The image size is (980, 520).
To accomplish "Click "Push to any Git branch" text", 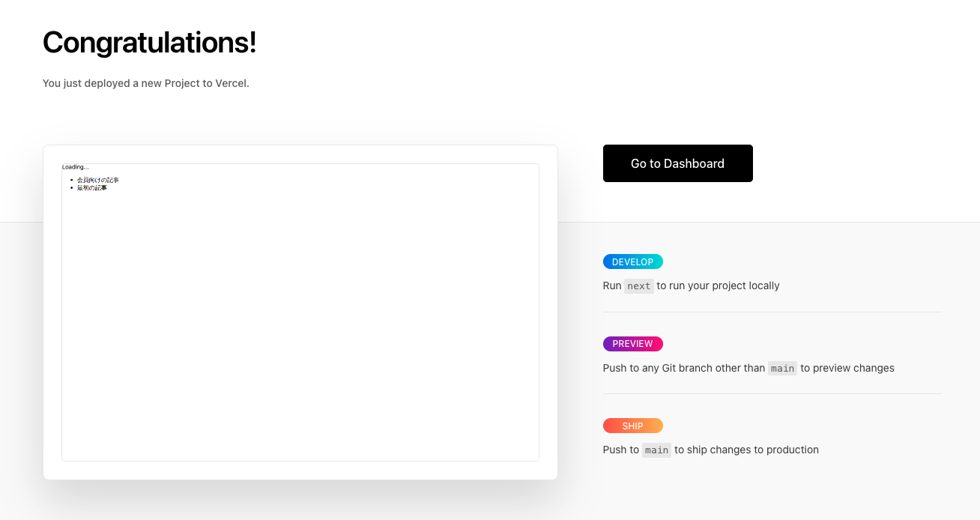I will [x=683, y=368].
